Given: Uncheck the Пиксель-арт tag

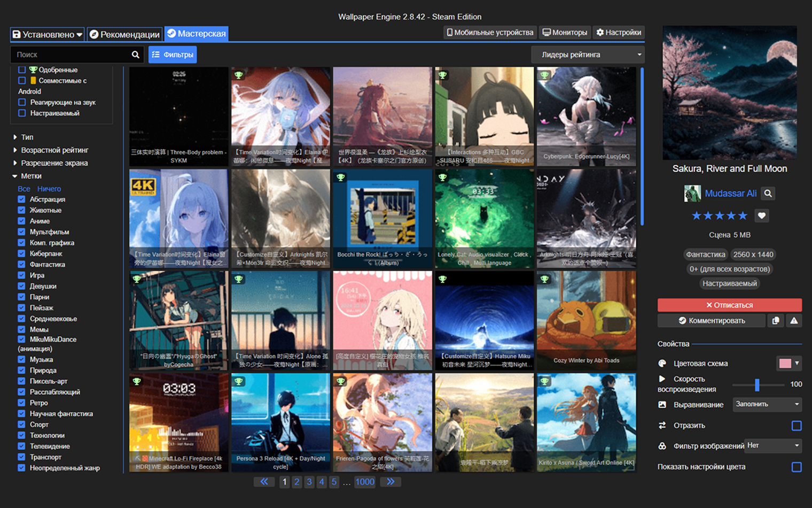Looking at the screenshot, I should point(21,381).
